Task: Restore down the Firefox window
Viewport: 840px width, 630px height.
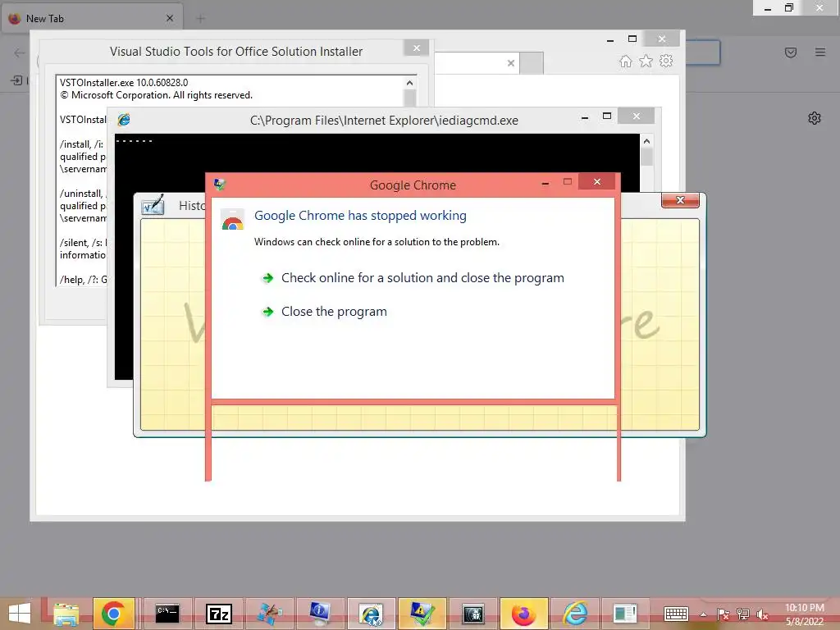Action: (789, 7)
